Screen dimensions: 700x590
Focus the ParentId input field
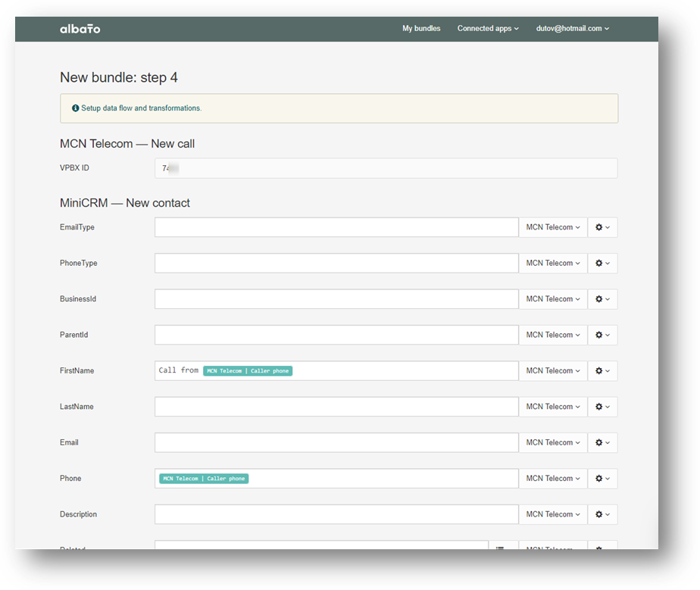click(x=336, y=335)
